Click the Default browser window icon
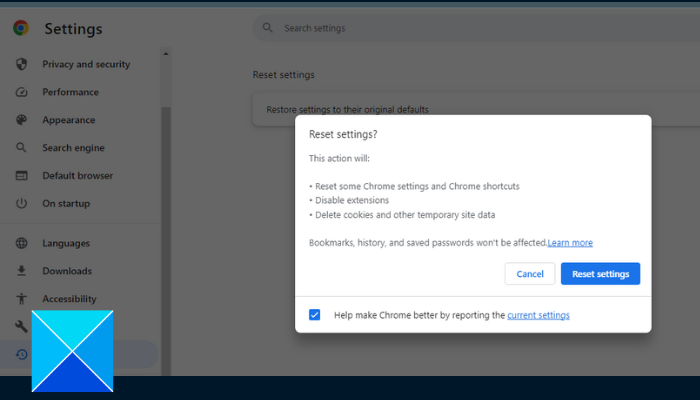 point(21,175)
